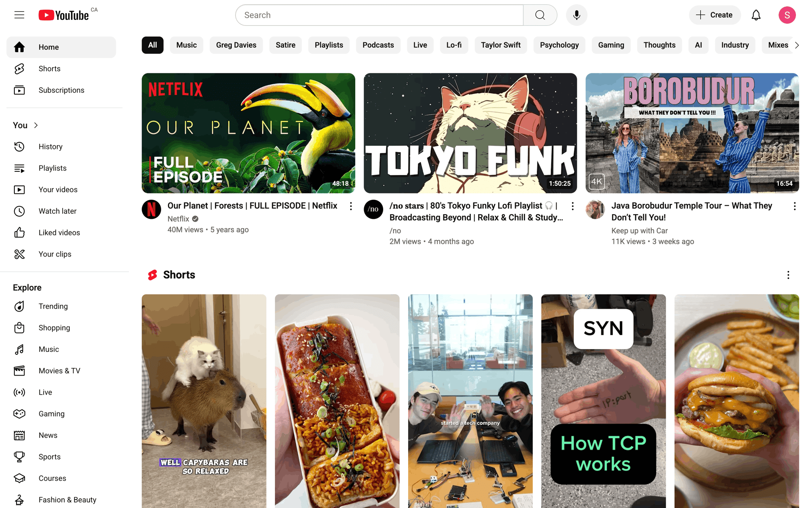Open the Watch later list
The width and height of the screenshot is (812, 508).
pos(61,211)
